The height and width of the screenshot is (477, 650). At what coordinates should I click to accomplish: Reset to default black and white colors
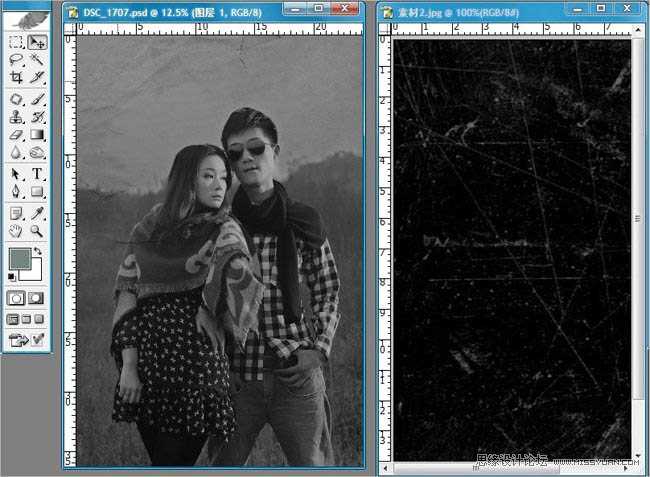tap(12, 276)
